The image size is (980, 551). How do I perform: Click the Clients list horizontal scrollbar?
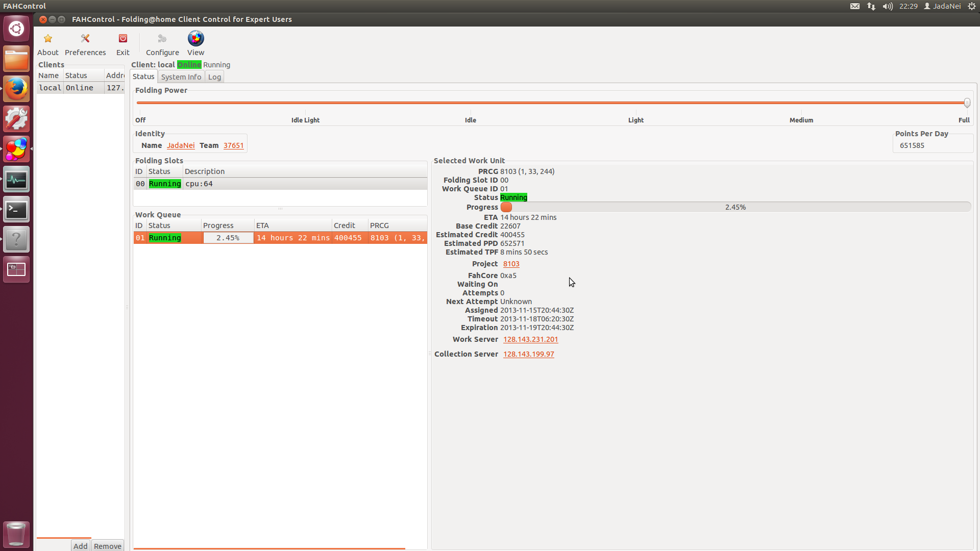click(64, 538)
